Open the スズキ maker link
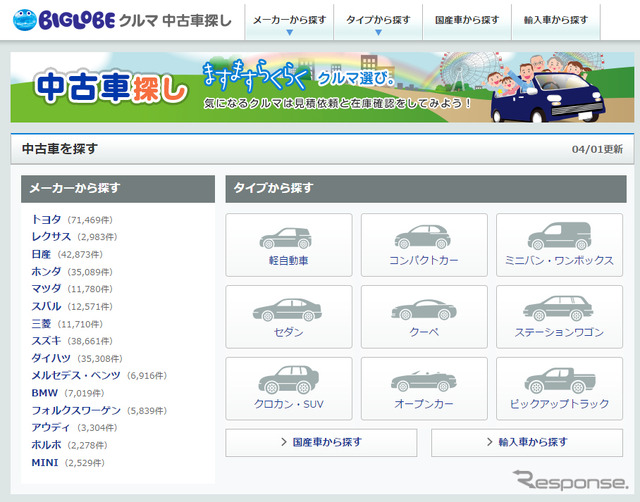 (x=46, y=341)
